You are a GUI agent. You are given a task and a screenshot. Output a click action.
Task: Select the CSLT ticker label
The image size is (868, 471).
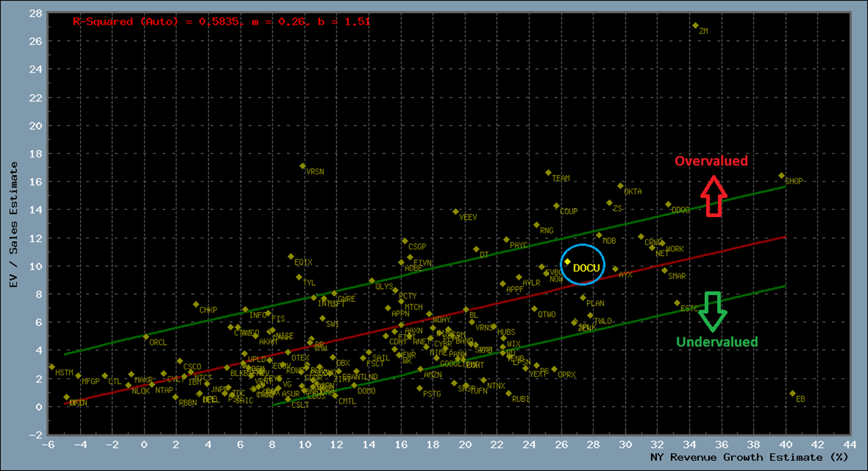pos(301,405)
